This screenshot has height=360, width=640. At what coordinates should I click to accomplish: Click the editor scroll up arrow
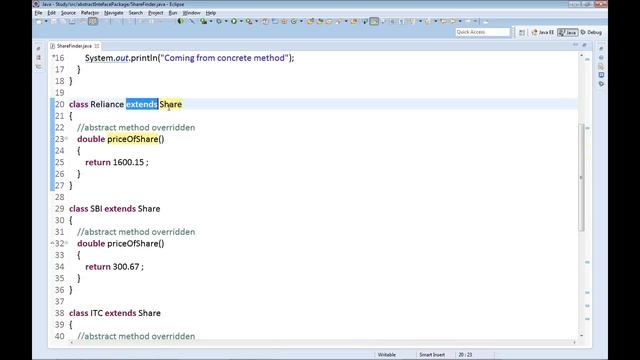tap(581, 55)
